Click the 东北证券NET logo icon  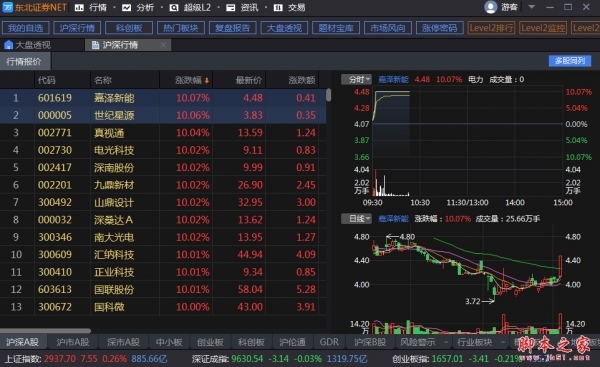7,7
